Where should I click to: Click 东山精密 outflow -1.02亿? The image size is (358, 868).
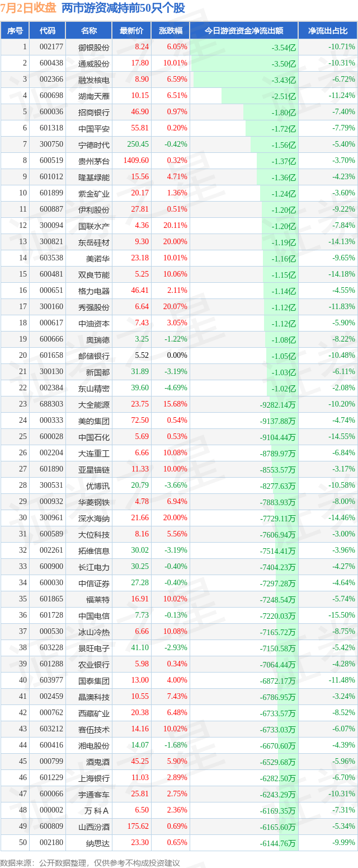point(284,389)
